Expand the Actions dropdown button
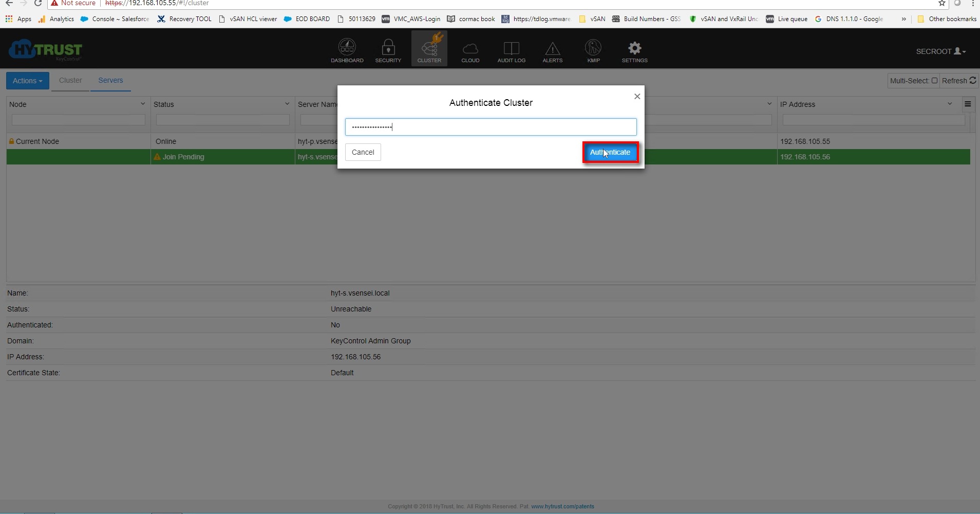Image resolution: width=980 pixels, height=514 pixels. coord(28,81)
